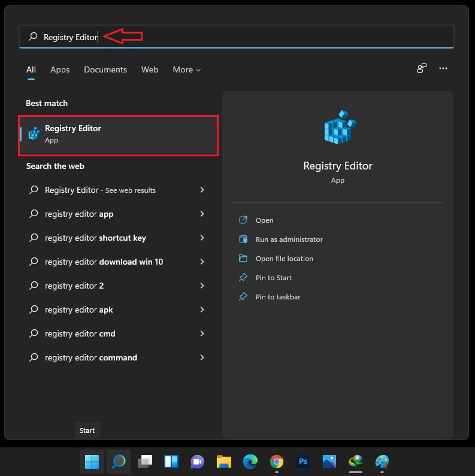Open the Windows Start button in taskbar

point(92,462)
